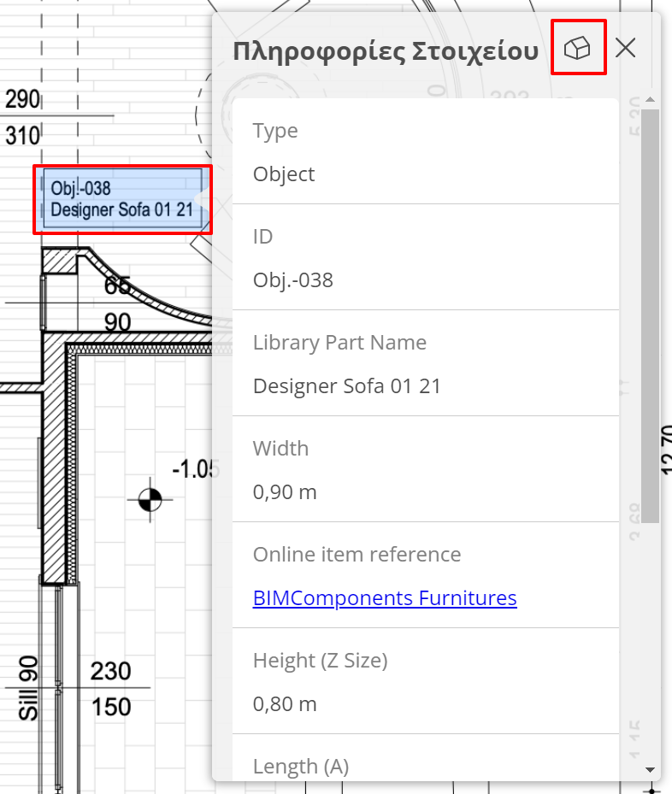Click the '65' dimension near curved wall
Screen dimensions: 672x794
(x=117, y=286)
